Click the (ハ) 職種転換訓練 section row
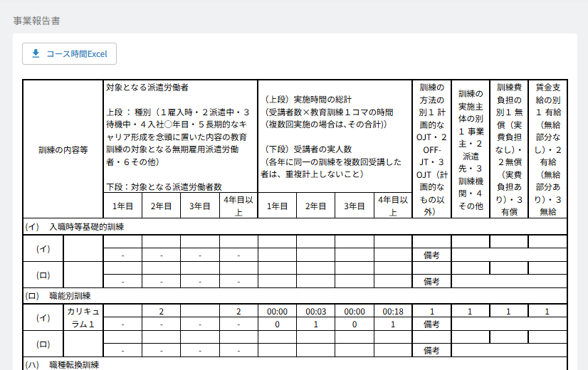The width and height of the screenshot is (588, 370). [x=295, y=364]
